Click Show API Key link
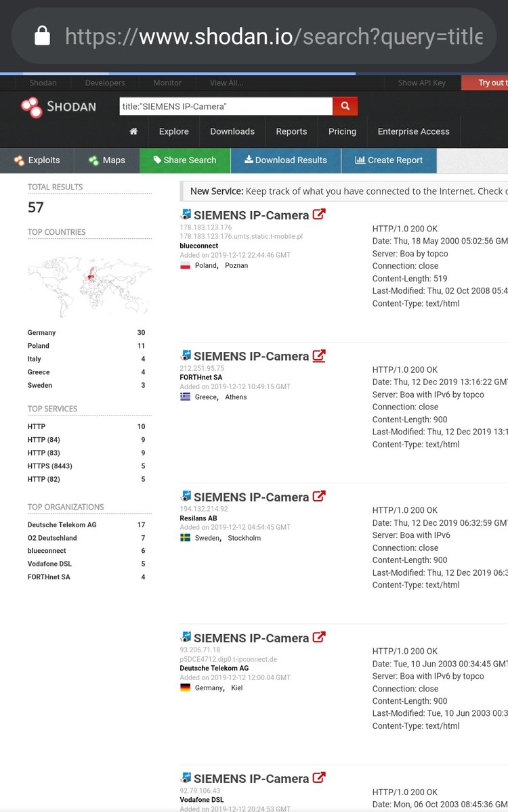Viewport: 508px width, 812px height. coord(422,83)
